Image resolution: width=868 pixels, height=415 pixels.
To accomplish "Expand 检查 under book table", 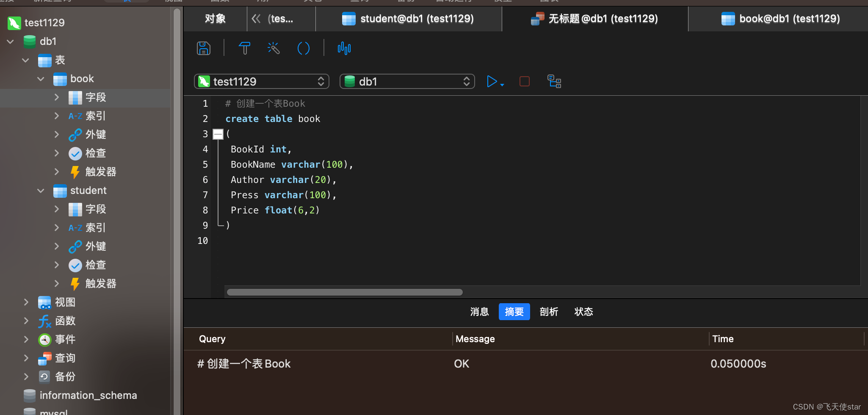I will click(x=57, y=153).
